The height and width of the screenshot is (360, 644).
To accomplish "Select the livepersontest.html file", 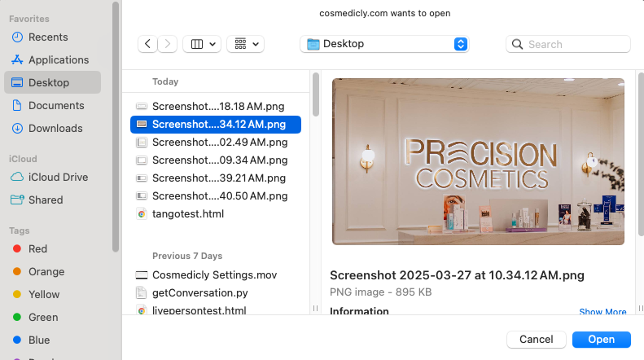I will click(216, 310).
